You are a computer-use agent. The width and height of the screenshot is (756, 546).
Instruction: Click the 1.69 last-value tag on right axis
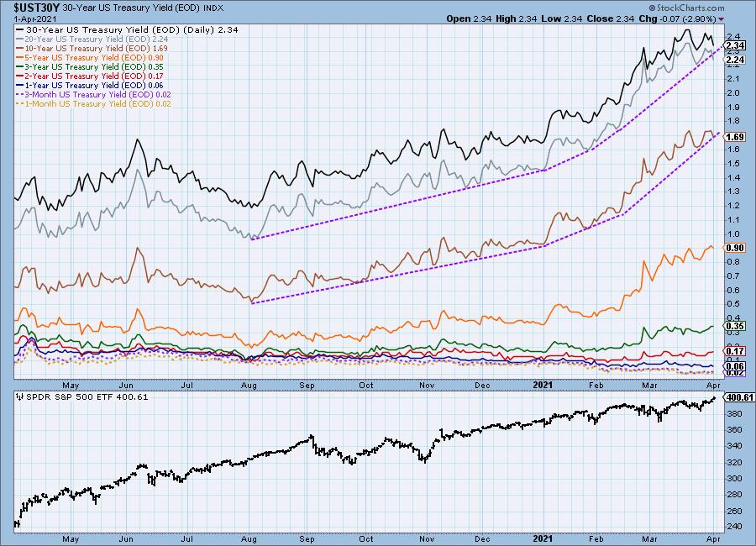735,137
